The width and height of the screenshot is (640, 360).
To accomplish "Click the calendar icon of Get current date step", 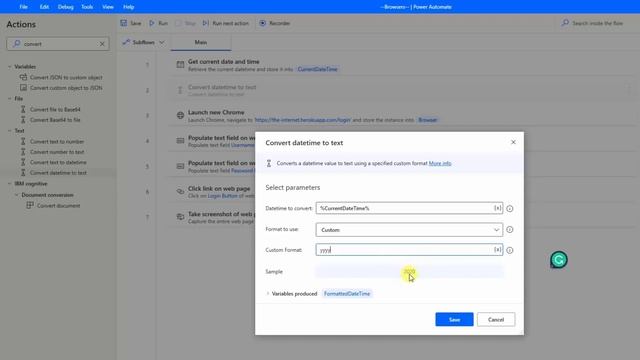I will click(180, 64).
